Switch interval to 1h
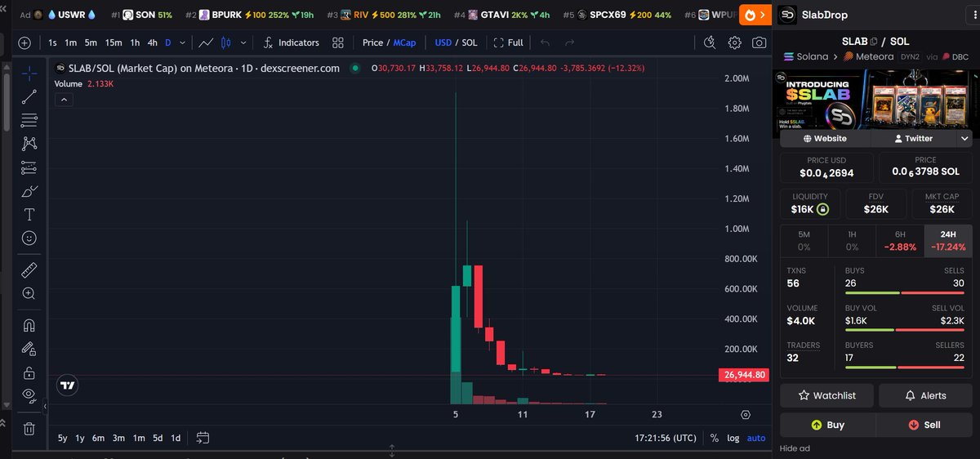The height and width of the screenshot is (459, 980). pos(136,42)
